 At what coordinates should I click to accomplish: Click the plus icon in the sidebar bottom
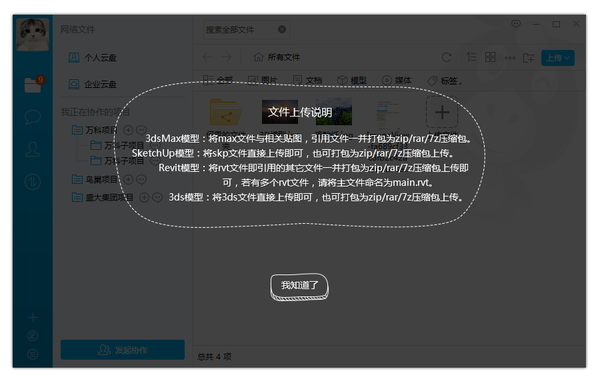click(33, 317)
